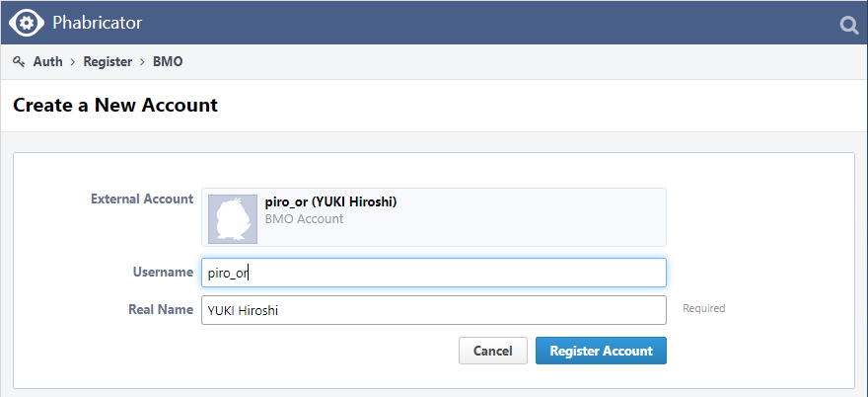Click the External Account label
Viewport: 868px width, 397px height.
click(142, 198)
